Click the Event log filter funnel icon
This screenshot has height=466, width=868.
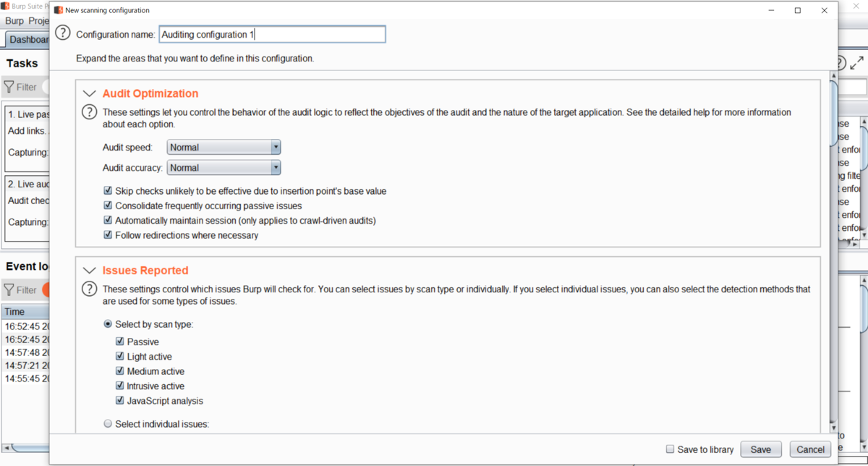pos(9,290)
